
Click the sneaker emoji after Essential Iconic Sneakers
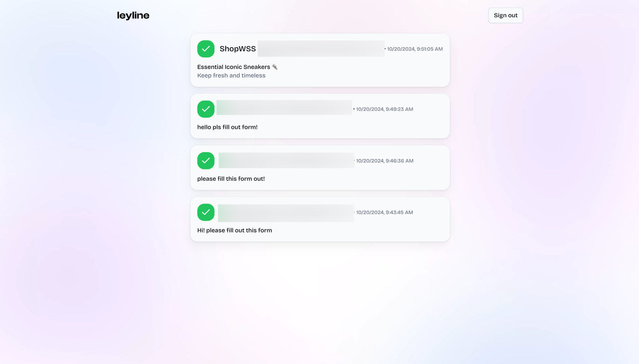coord(275,67)
